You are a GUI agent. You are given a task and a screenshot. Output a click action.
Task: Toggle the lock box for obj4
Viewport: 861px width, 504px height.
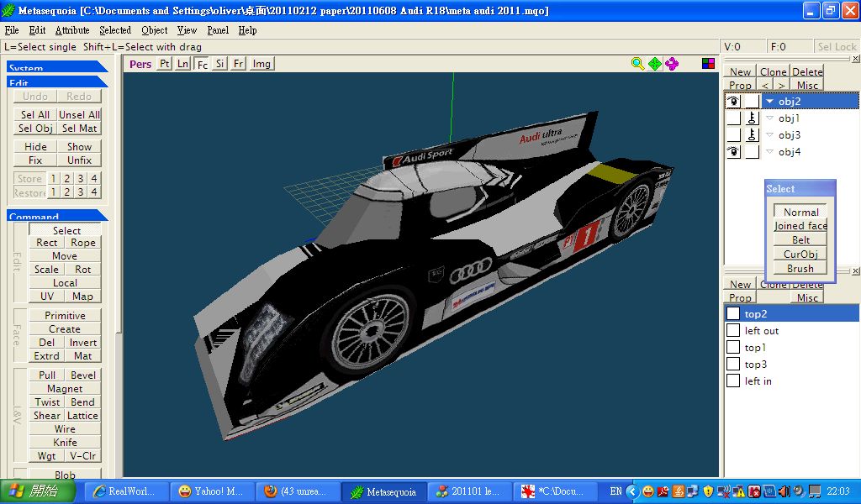(753, 152)
